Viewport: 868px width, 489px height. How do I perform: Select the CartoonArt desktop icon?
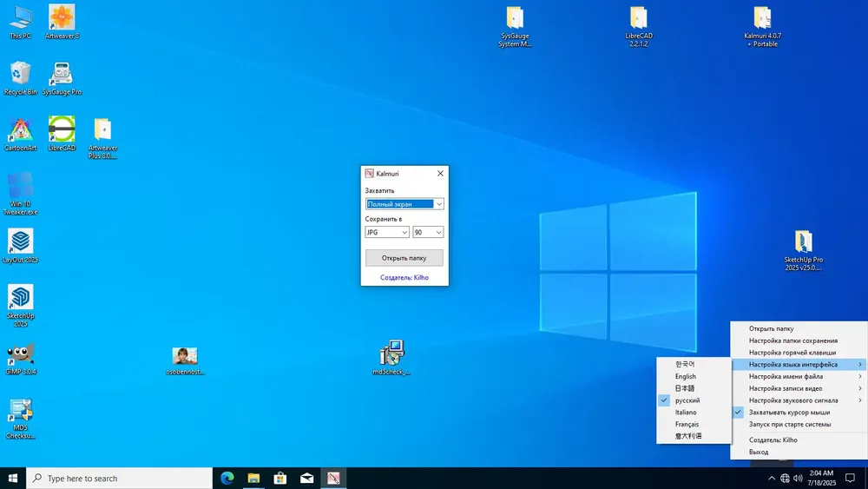[21, 134]
